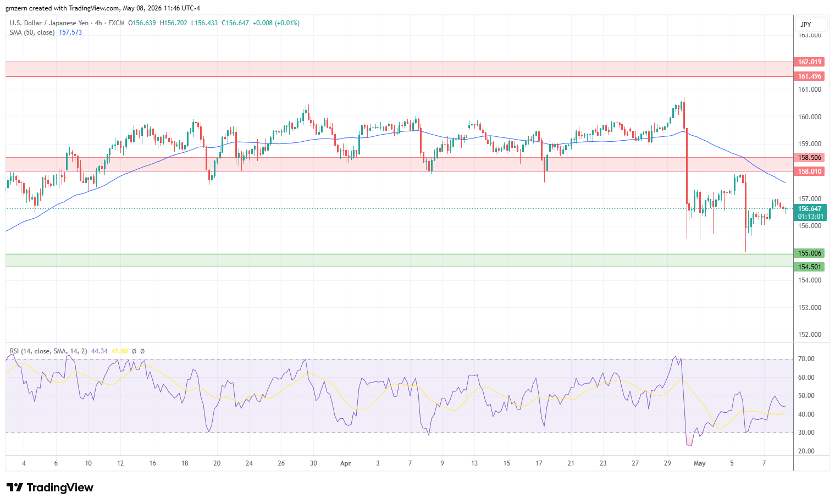Click date 29 on the time axis
Viewport: 835px width, 504px height.
[x=667, y=463]
